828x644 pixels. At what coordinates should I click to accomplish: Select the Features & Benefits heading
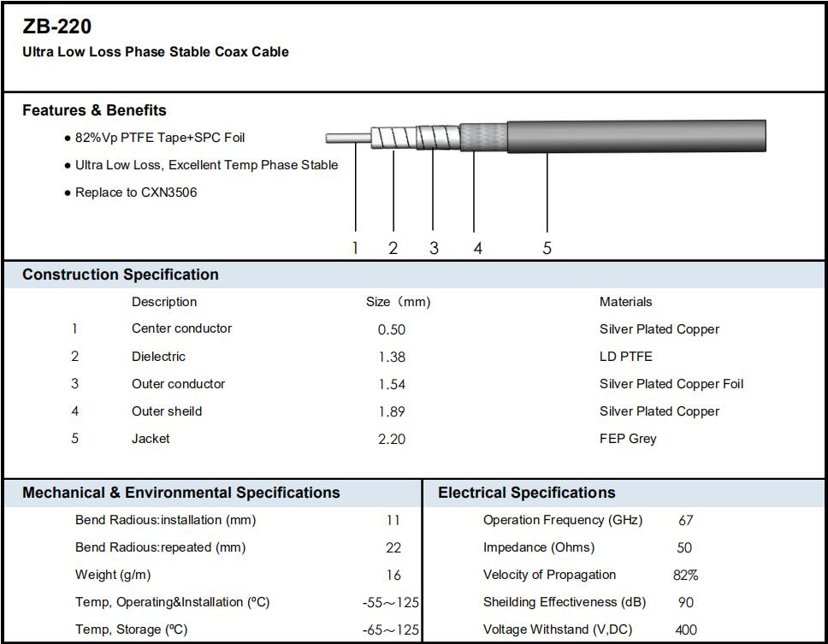[x=94, y=110]
